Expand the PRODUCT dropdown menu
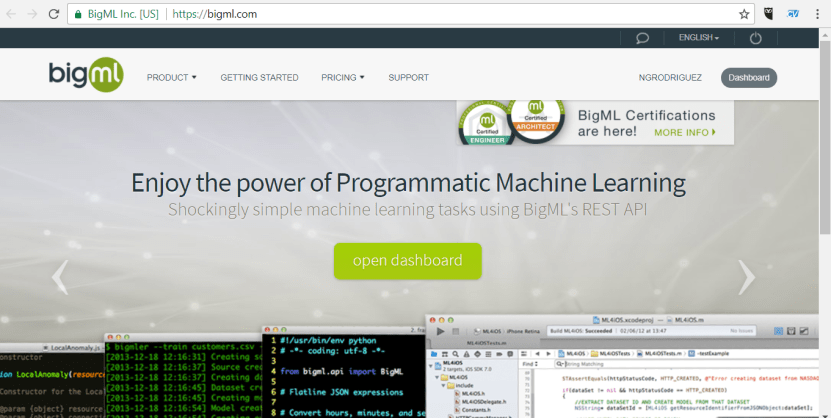Viewport: 831px width, 418px height. click(171, 77)
